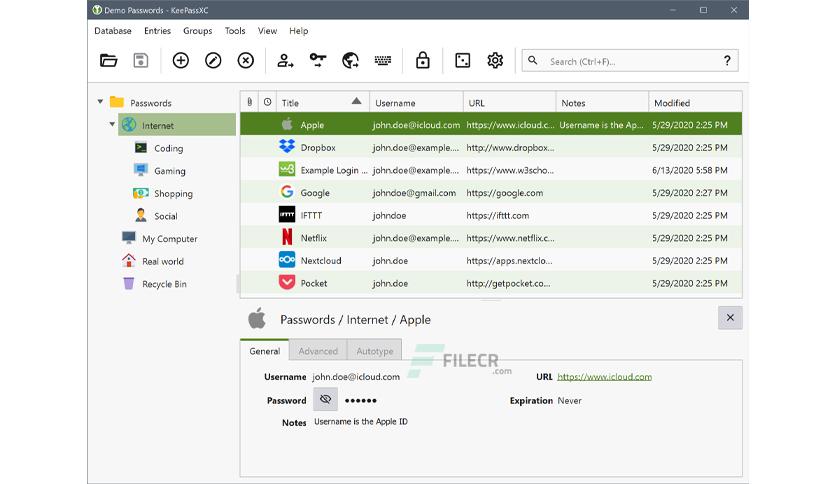836x484 pixels.
Task: Select the Real world group
Action: coord(163,261)
